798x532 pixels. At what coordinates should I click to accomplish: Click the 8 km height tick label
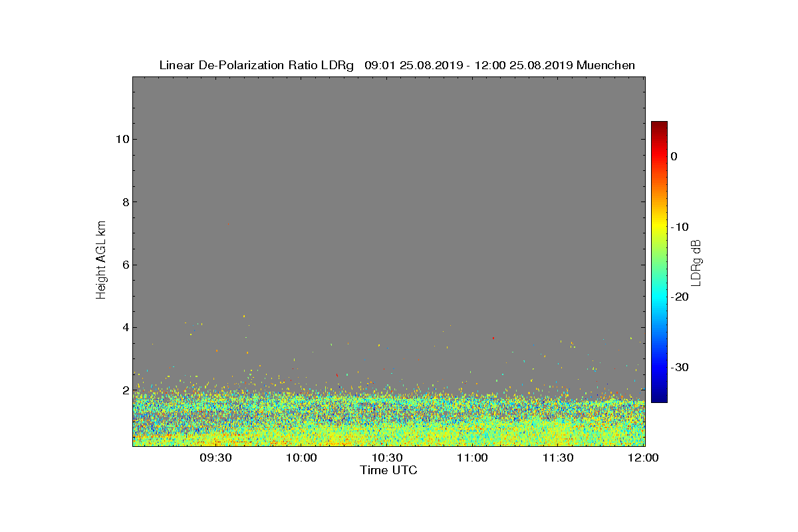pos(126,202)
